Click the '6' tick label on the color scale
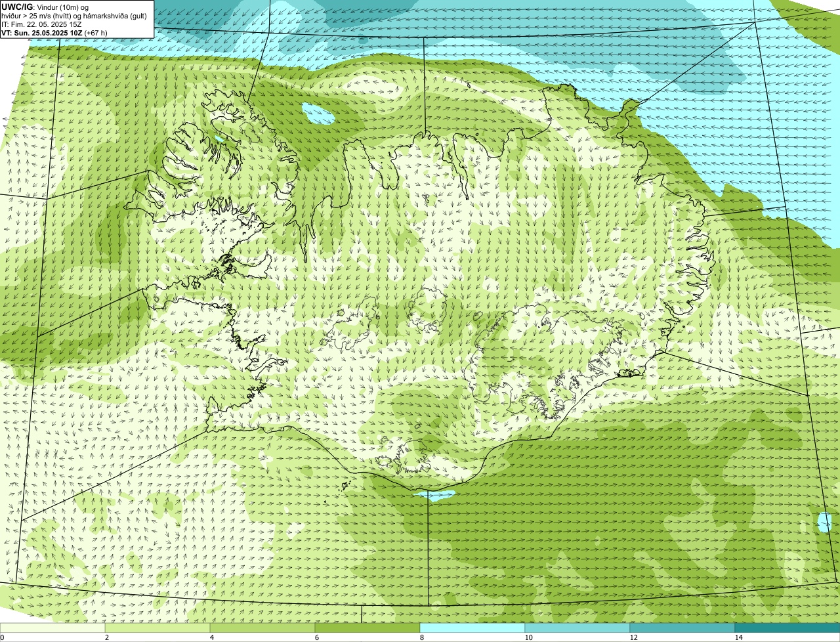 pos(316,637)
